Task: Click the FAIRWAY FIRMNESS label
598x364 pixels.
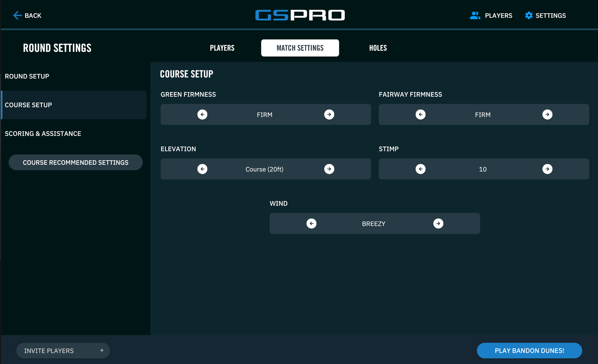Action: 410,94
